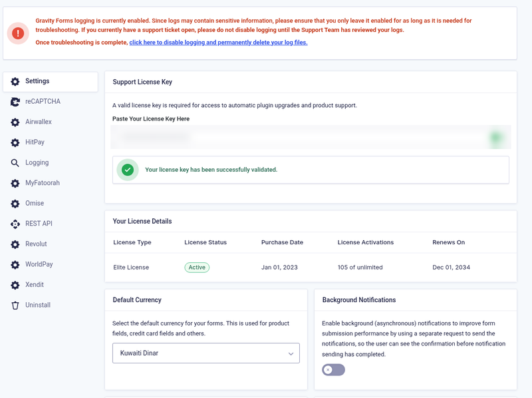Click the Settings gear icon in sidebar
This screenshot has height=398, width=532.
(15, 81)
